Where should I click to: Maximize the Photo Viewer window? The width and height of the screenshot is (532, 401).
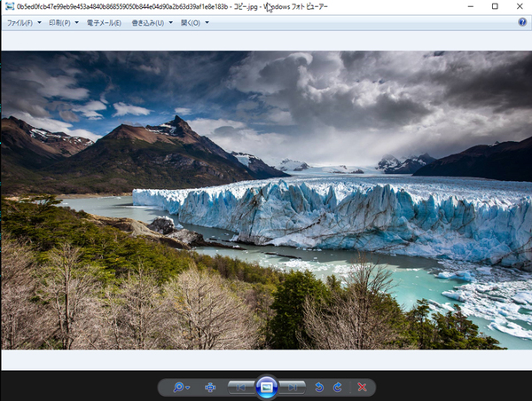[495, 6]
